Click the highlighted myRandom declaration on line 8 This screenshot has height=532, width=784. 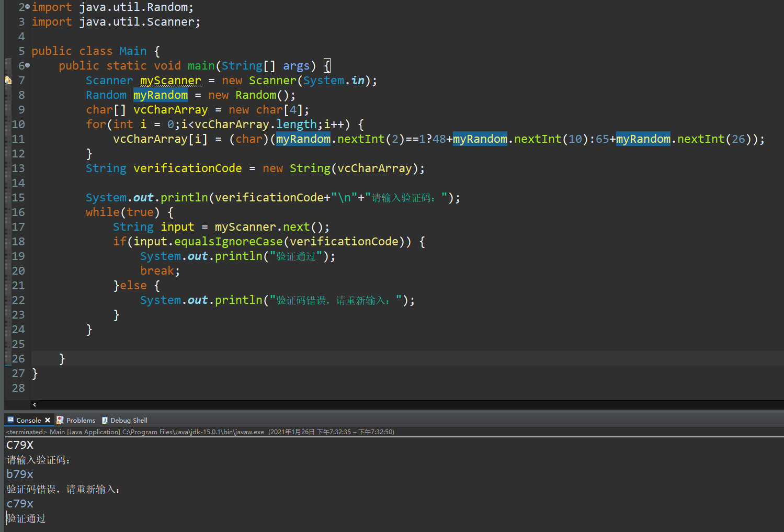point(161,95)
